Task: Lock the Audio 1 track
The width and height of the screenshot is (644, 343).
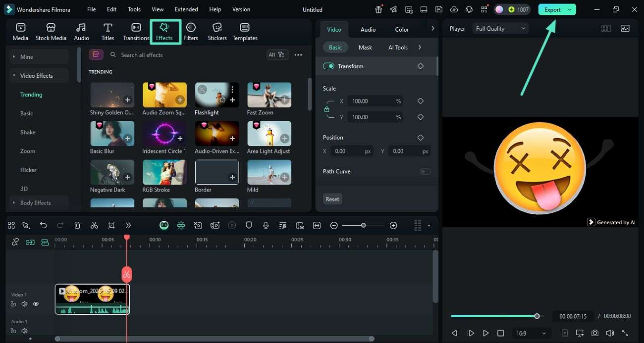Action: [x=13, y=331]
